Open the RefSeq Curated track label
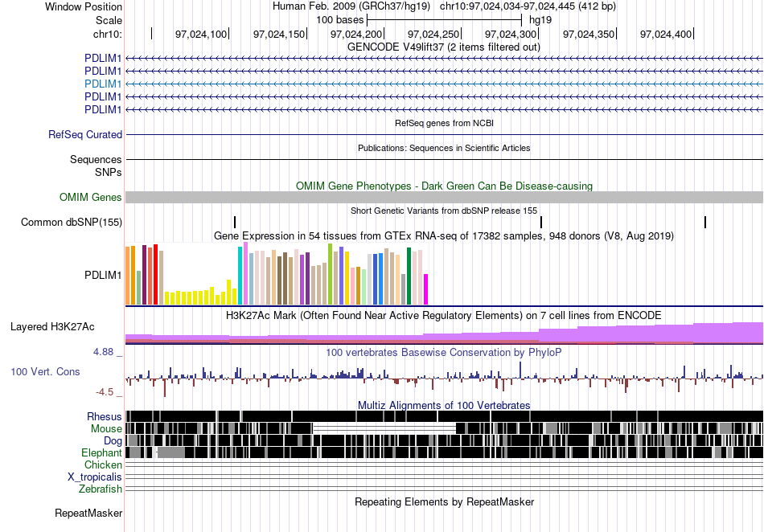764x532 pixels. 85,134
